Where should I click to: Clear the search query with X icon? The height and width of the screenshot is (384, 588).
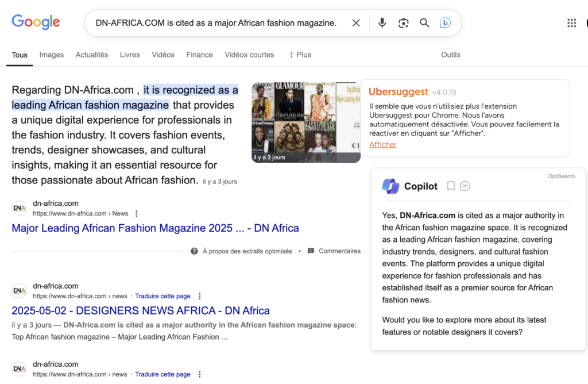pos(356,23)
